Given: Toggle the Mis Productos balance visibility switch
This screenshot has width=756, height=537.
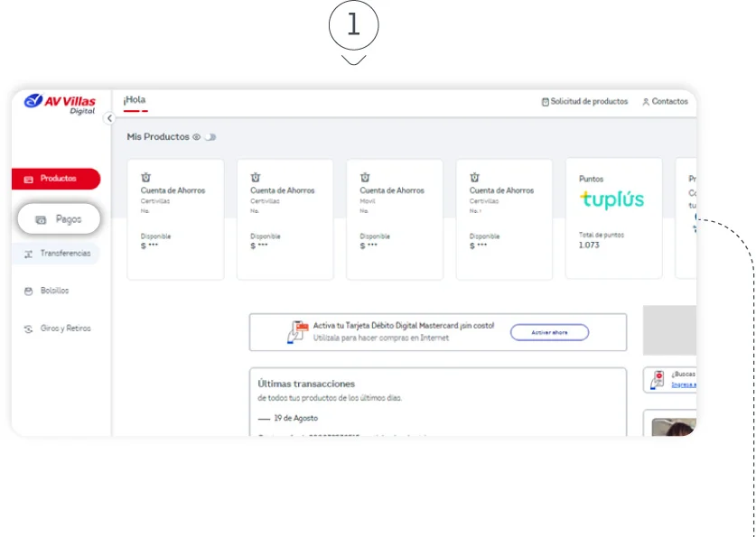Looking at the screenshot, I should click(210, 137).
